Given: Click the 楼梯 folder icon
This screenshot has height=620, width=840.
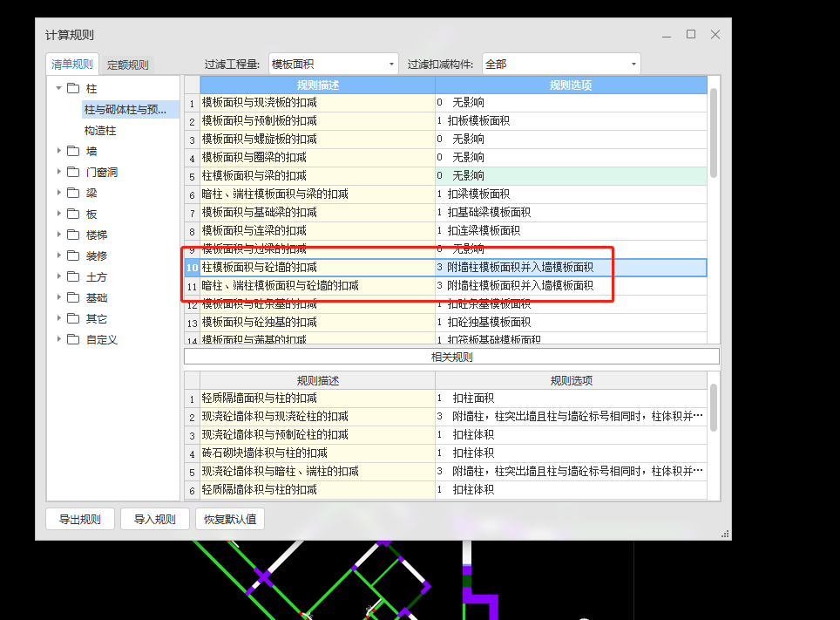Looking at the screenshot, I should [73, 235].
